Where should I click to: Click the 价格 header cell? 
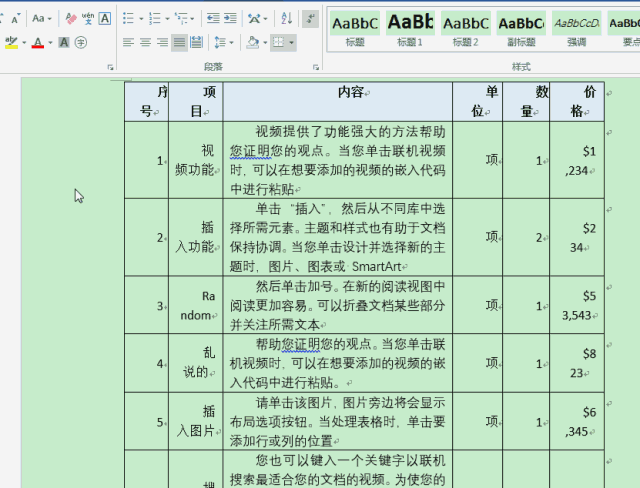[x=577, y=102]
